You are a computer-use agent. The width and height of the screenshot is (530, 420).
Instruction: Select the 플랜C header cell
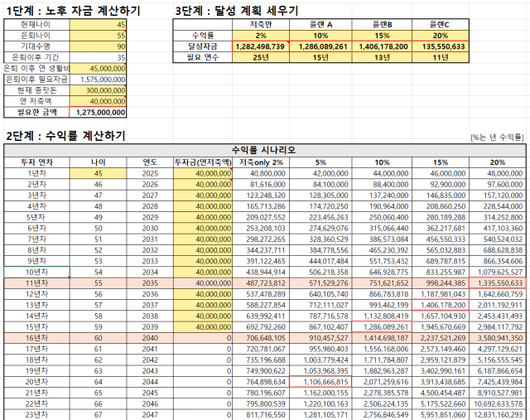coord(441,24)
